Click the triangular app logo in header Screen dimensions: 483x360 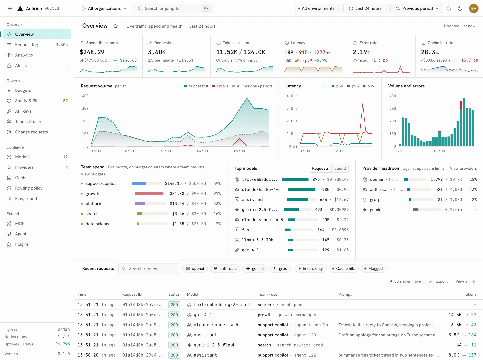tap(20, 8)
